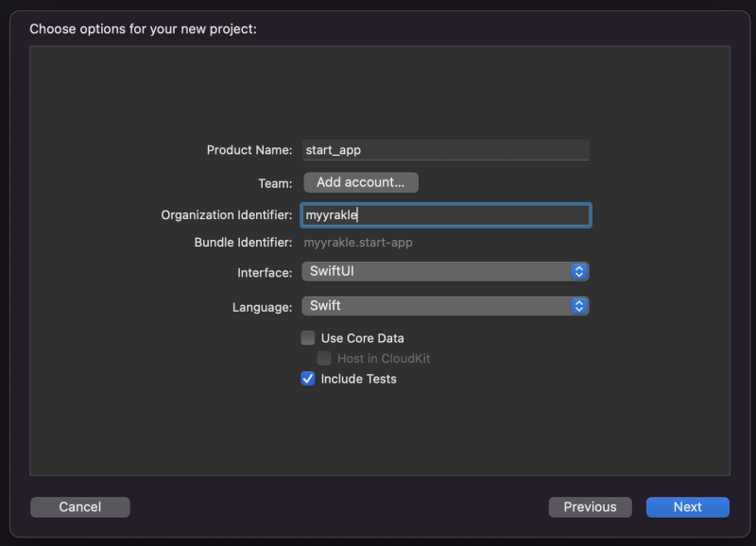Click the Interface popup chevron icon
756x546 pixels.
579,272
